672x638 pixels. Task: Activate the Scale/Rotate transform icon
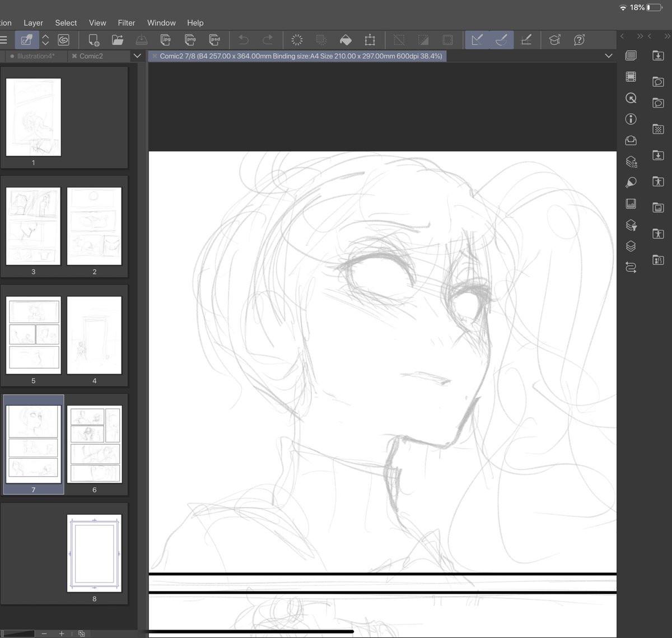370,40
